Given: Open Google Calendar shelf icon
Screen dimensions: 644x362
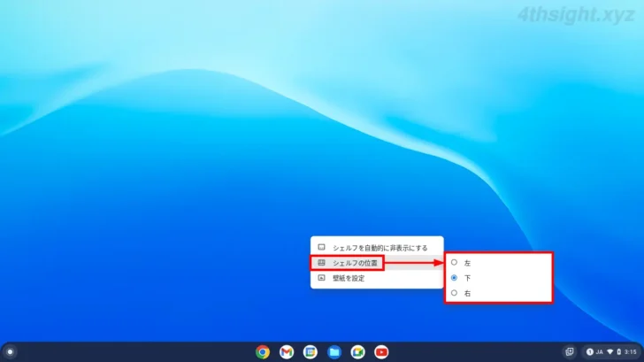Looking at the screenshot, I should (310, 352).
